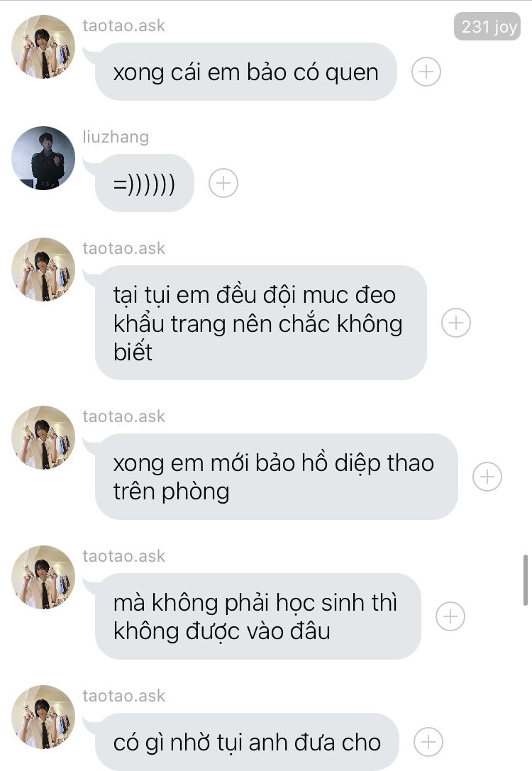This screenshot has width=532, height=771.
Task: Tap plus icon beside "xong cái em bảo có quen"
Action: 426,72
